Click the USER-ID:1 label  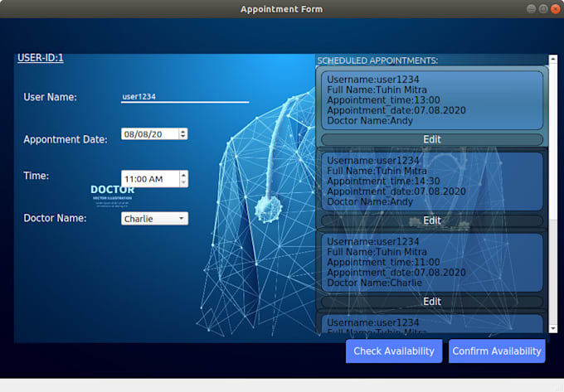pyautogui.click(x=41, y=58)
